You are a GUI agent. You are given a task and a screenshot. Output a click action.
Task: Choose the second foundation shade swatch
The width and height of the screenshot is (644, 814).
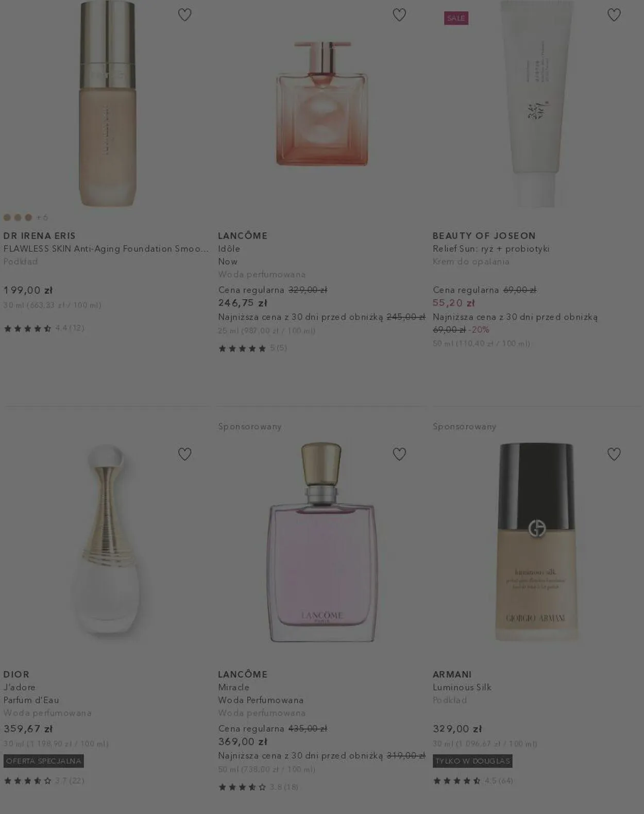pos(18,217)
